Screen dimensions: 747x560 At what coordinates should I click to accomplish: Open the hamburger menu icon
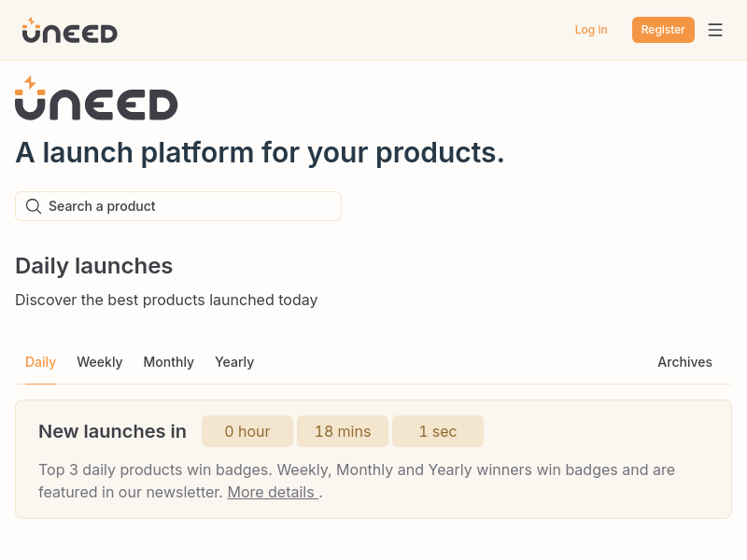coord(714,30)
